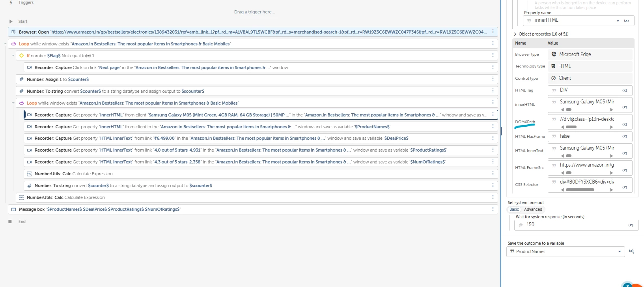The width and height of the screenshot is (644, 287).
Task: Collapse the If number $Flag$ block
Action: click(13, 56)
